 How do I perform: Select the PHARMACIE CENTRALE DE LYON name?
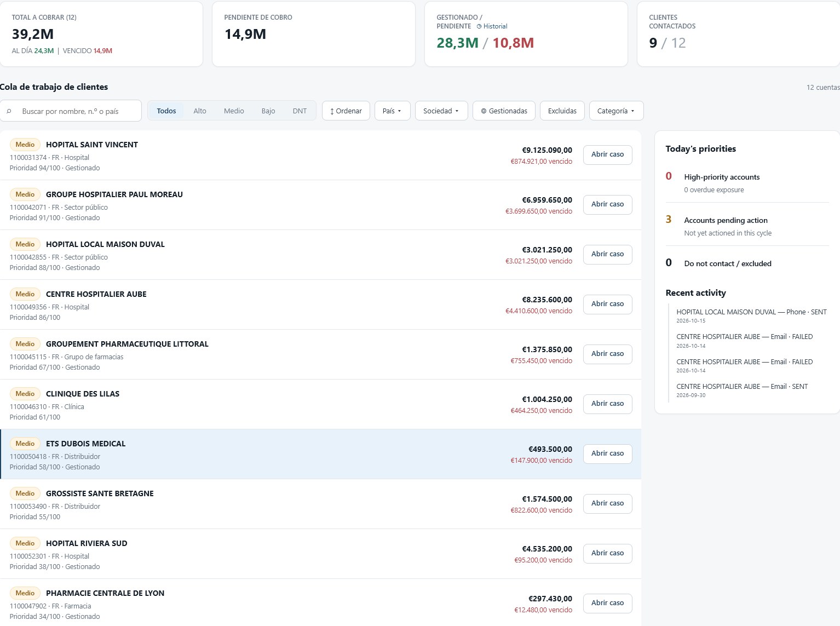(x=105, y=593)
